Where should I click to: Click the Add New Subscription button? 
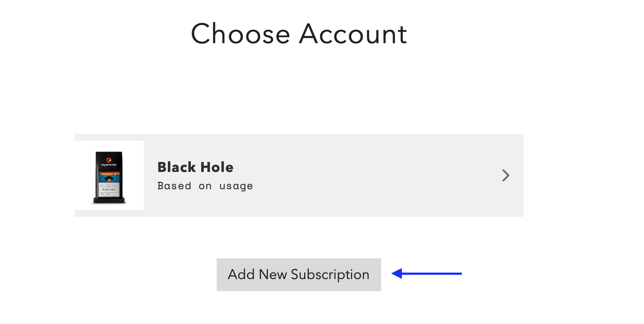pos(299,275)
